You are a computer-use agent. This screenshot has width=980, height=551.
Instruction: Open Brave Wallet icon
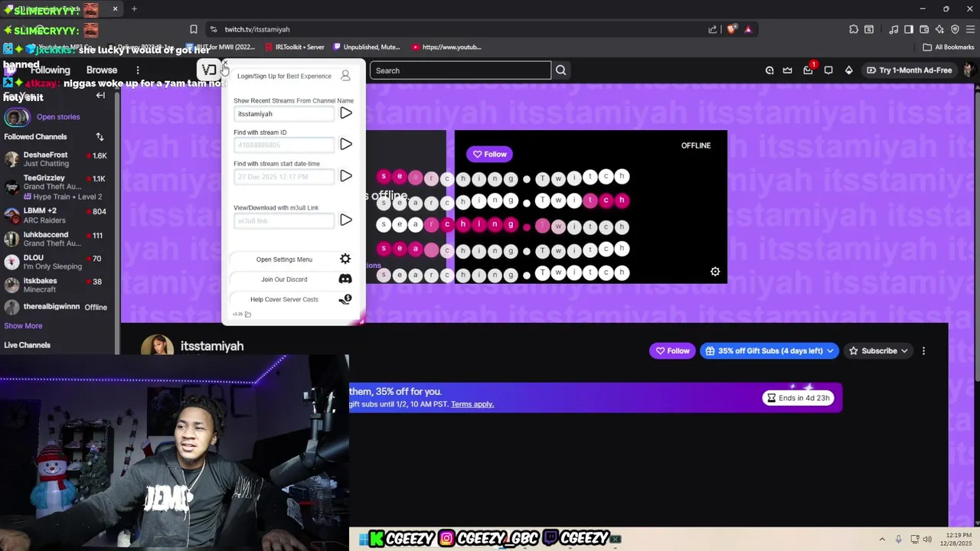click(x=924, y=29)
